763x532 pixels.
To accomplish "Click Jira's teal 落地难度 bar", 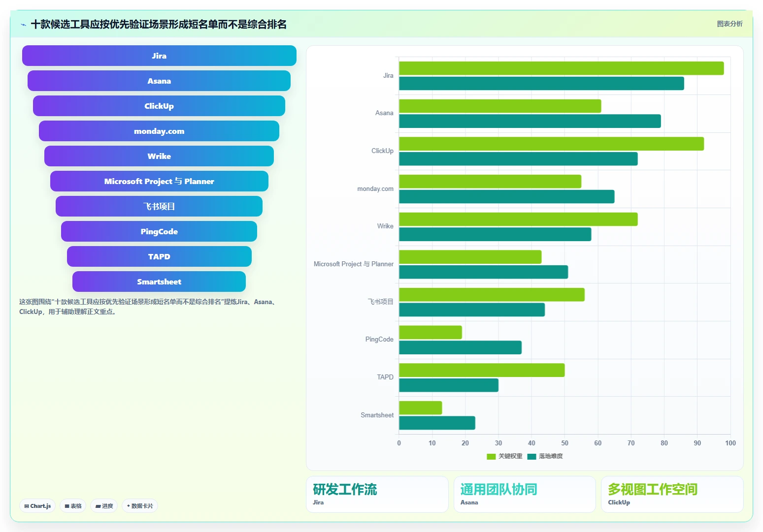I will pos(541,84).
